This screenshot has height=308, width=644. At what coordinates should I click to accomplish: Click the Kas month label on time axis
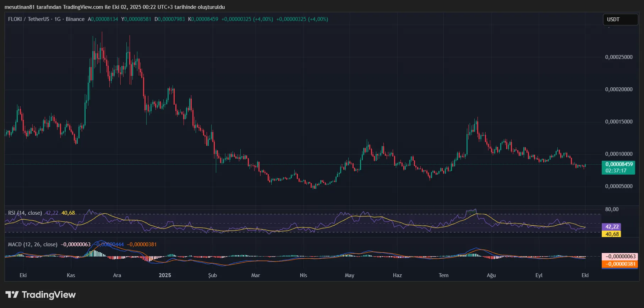click(71, 275)
